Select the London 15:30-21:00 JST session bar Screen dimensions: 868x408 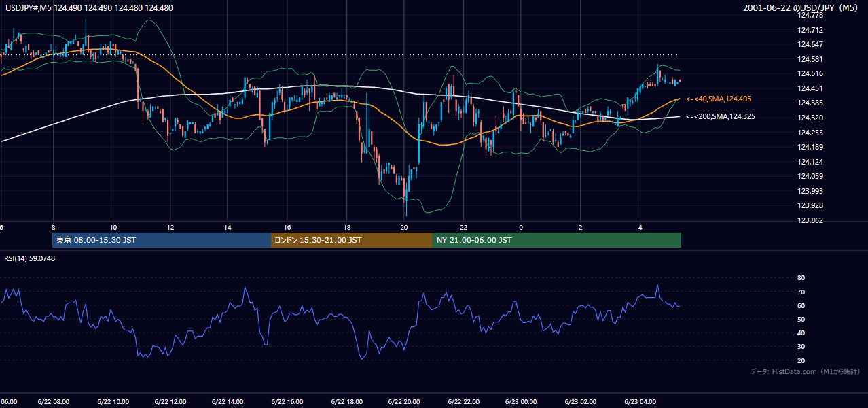tap(352, 240)
